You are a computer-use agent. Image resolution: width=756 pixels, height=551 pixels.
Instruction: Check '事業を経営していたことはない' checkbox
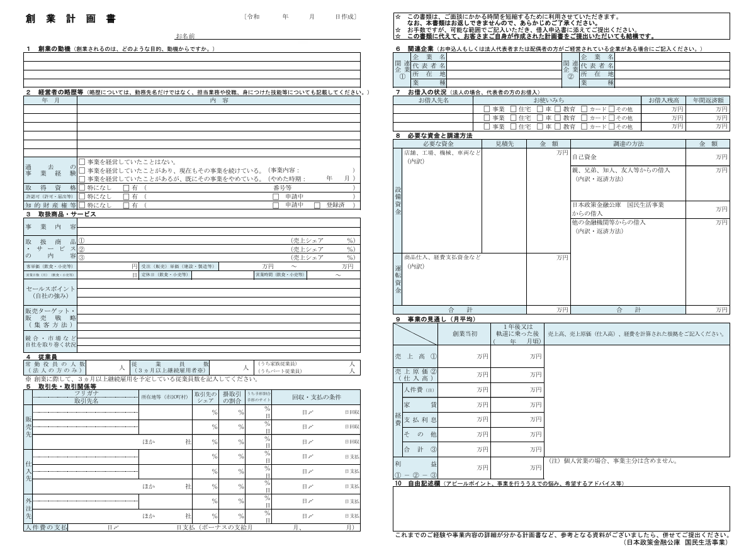pyautogui.click(x=82, y=162)
